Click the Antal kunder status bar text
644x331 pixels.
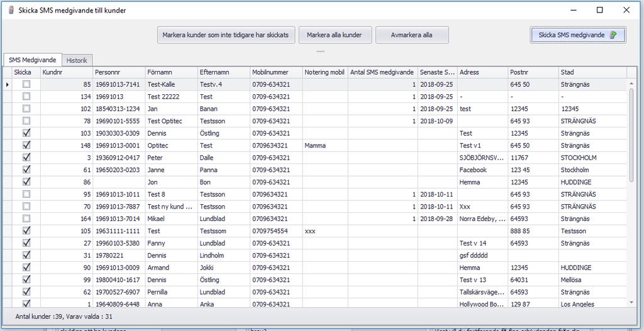(x=64, y=317)
